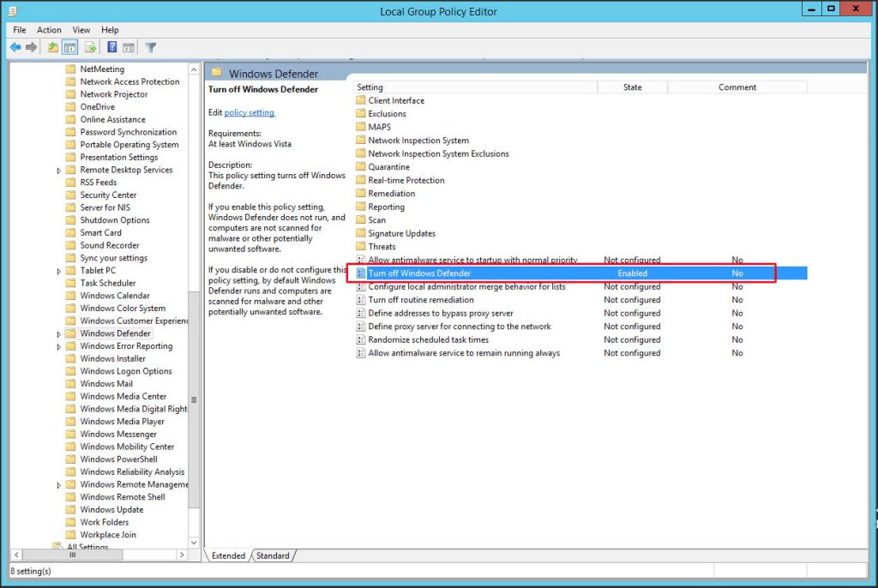Click the Signature Updates folder icon

(361, 233)
